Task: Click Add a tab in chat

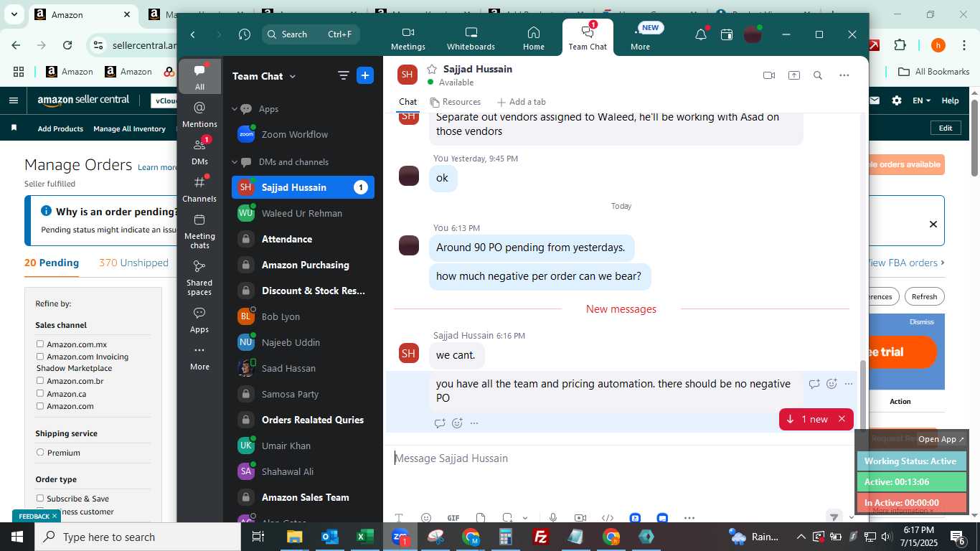Action: click(x=521, y=102)
